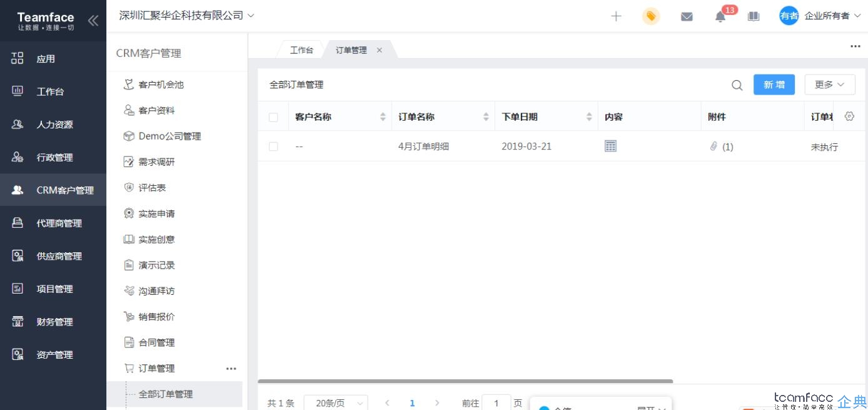Expand the 更多 dropdown
This screenshot has height=410, width=868.
829,85
